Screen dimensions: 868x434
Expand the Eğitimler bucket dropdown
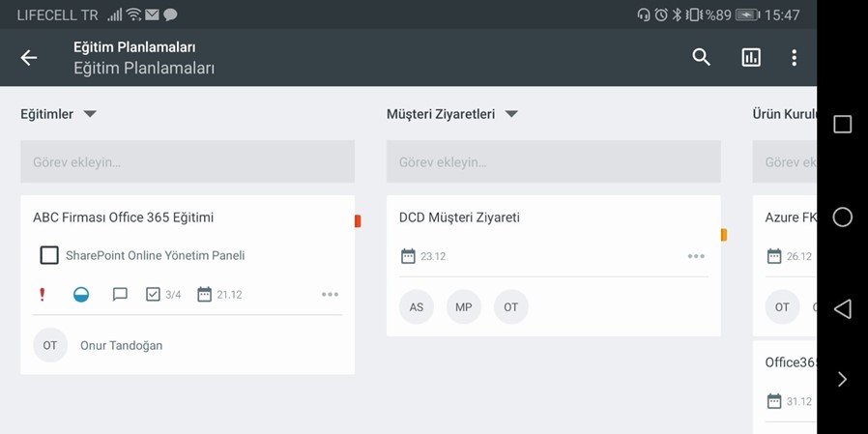90,114
